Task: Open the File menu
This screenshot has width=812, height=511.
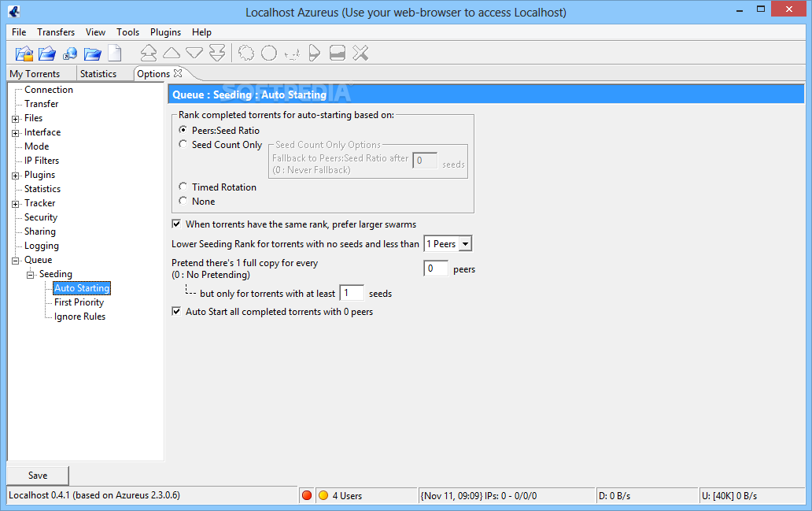Action: 19,32
